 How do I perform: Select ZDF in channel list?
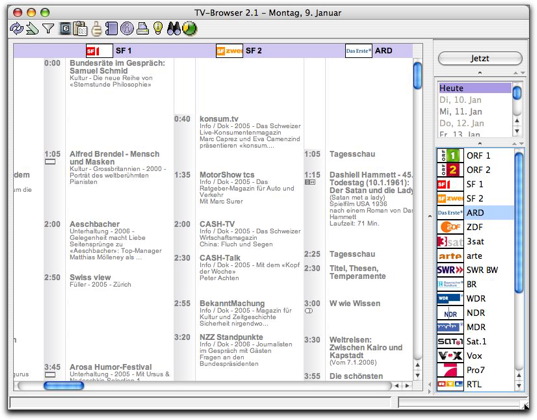(475, 227)
